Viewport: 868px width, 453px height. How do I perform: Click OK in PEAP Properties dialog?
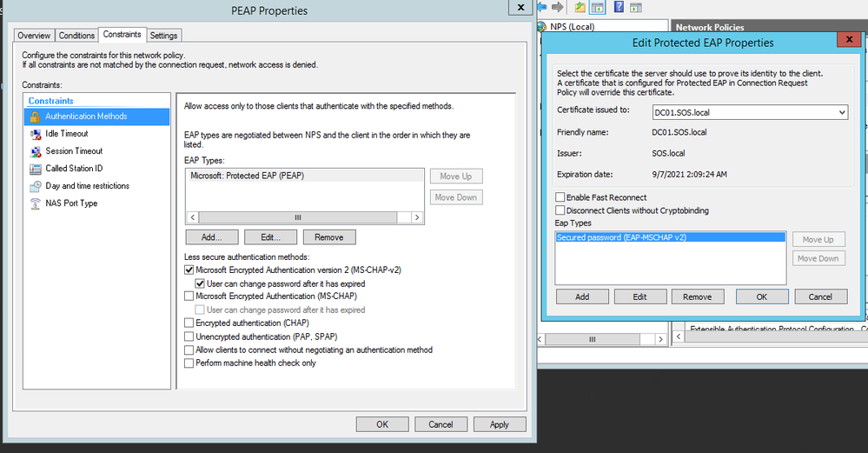click(382, 424)
